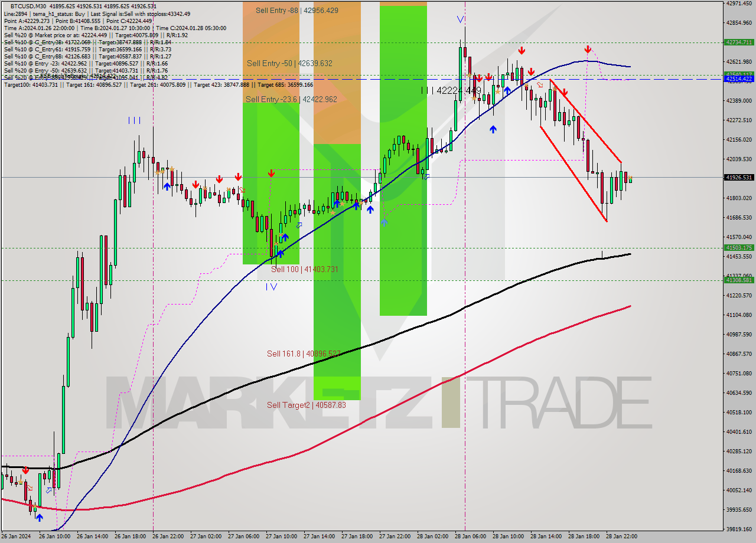The image size is (756, 543).
Task: Click the '27 Jan 02:00' time axis label
Action: 206,537
